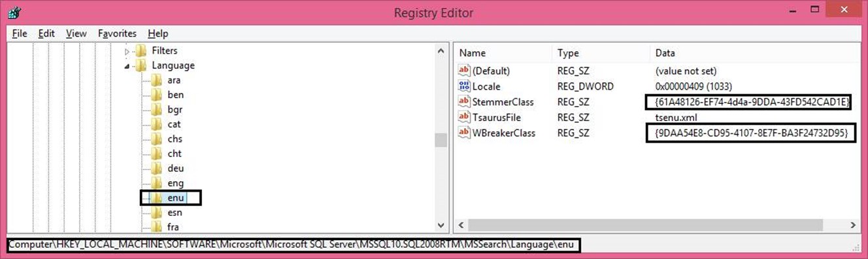Click the enu folder icon
Image resolution: width=868 pixels, height=259 pixels.
tap(156, 198)
